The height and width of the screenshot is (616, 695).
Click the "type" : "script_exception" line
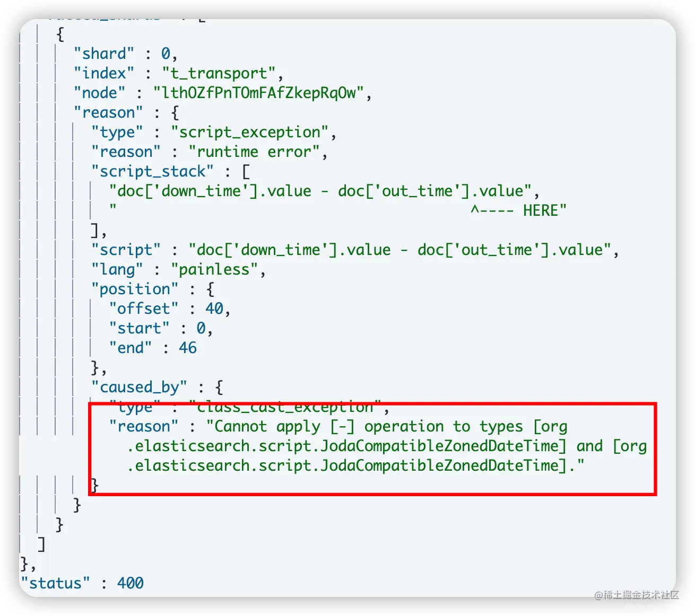point(214,132)
